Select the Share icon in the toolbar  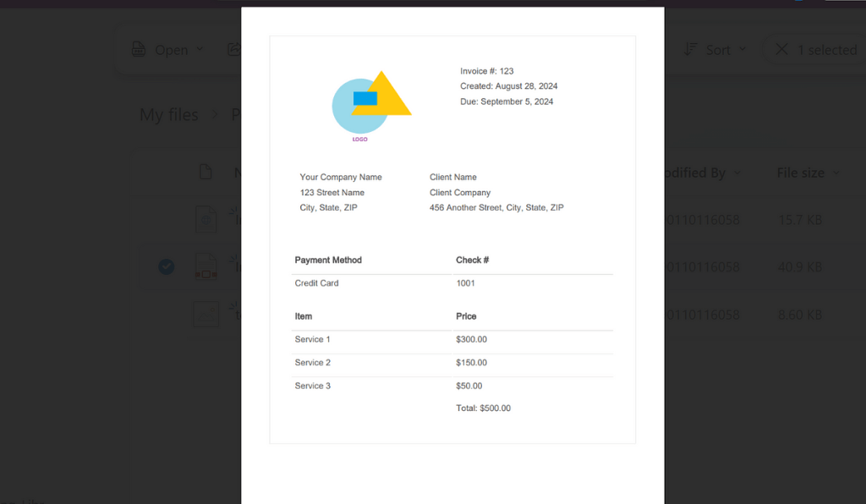(x=234, y=49)
